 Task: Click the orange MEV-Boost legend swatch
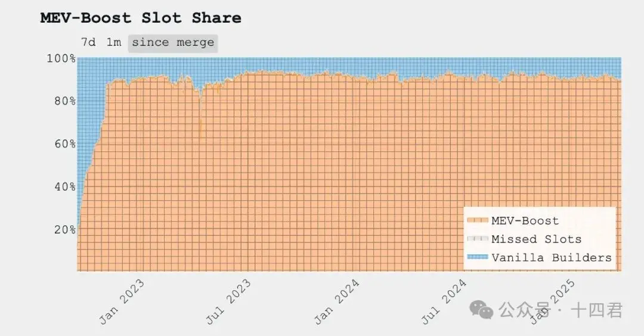point(477,220)
